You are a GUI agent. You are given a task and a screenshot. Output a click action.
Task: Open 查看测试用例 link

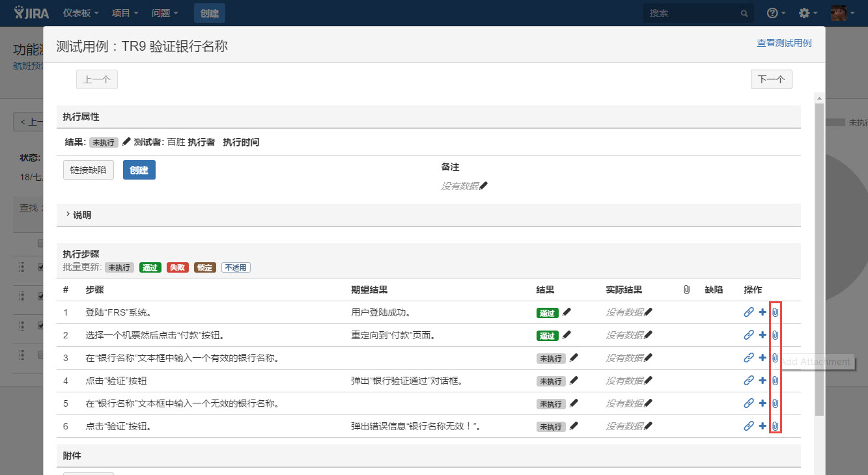(x=784, y=43)
